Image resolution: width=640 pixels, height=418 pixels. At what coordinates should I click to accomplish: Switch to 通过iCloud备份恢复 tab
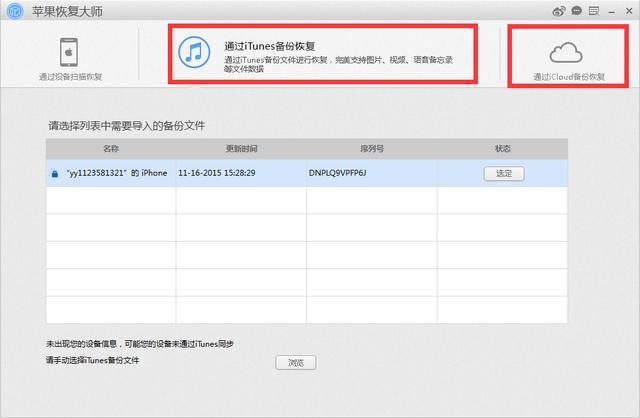pyautogui.click(x=568, y=56)
